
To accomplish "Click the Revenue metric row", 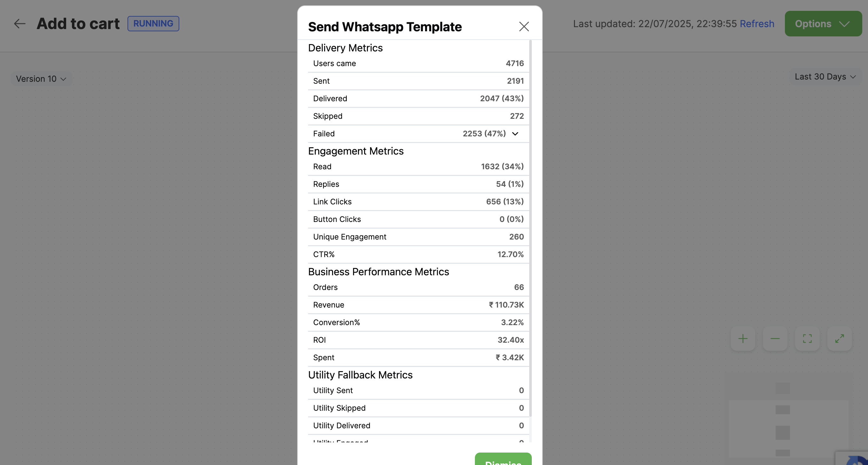I will (x=418, y=305).
